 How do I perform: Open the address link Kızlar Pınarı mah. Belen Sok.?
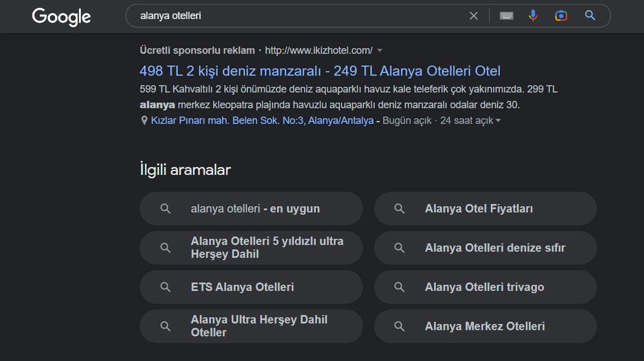262,121
